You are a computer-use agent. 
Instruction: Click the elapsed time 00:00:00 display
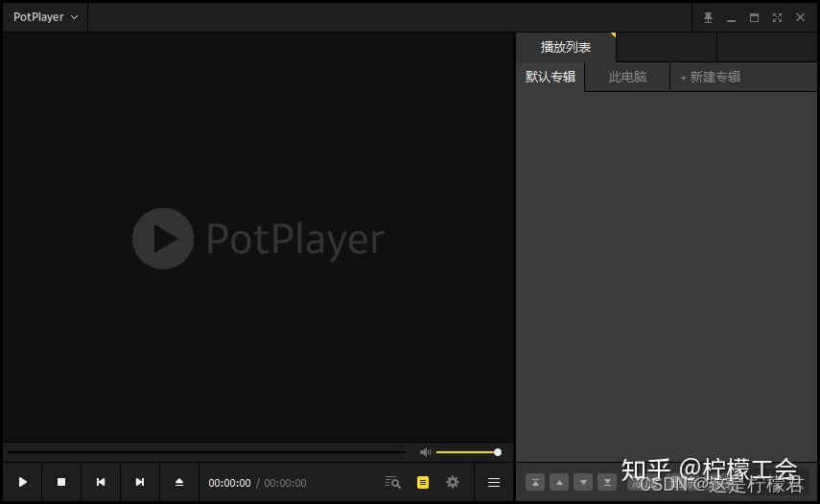coord(229,483)
